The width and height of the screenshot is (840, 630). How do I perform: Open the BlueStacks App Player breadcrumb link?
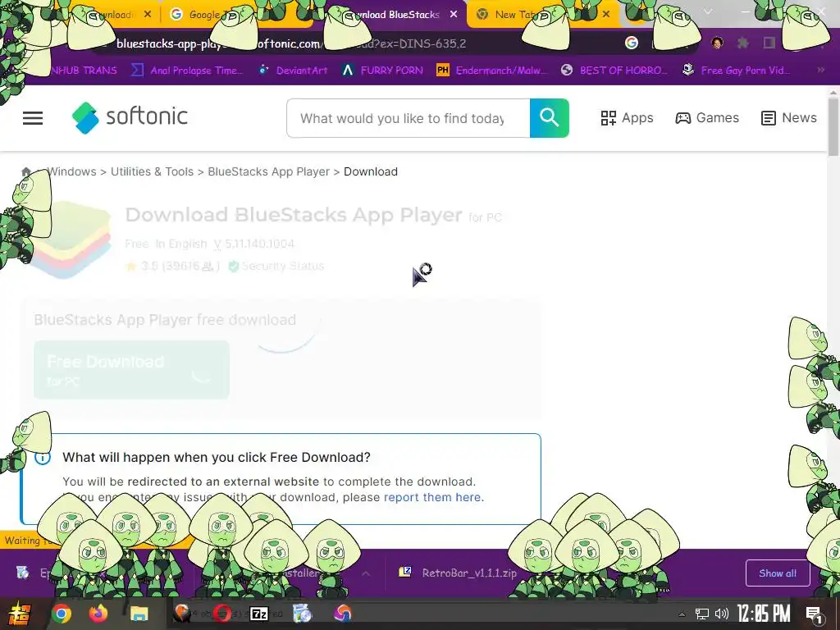(268, 171)
